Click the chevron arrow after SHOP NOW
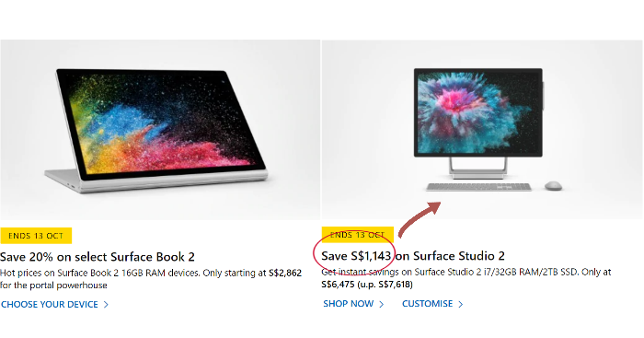The height and width of the screenshot is (338, 644). 381,304
